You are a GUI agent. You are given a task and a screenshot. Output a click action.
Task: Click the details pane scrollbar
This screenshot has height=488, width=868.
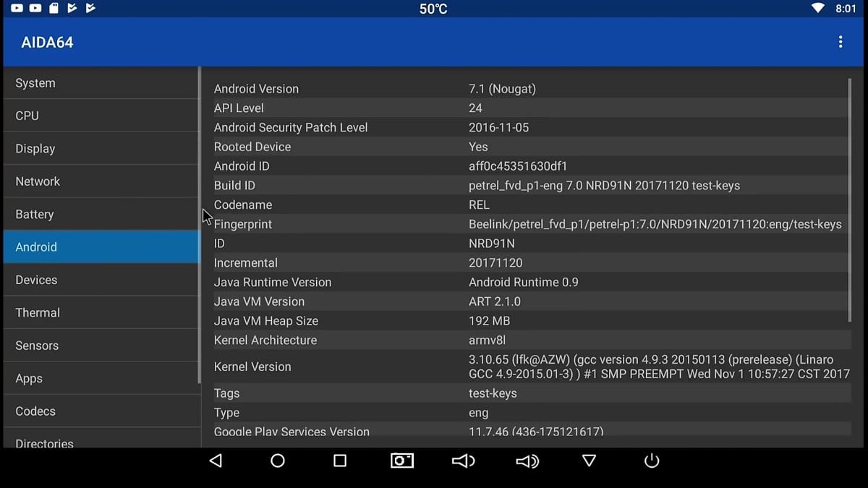tap(850, 200)
